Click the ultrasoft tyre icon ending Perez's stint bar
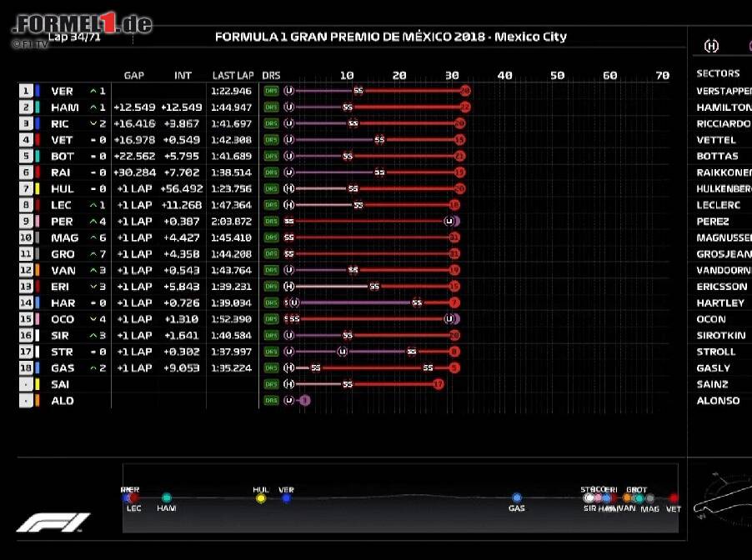 (449, 221)
